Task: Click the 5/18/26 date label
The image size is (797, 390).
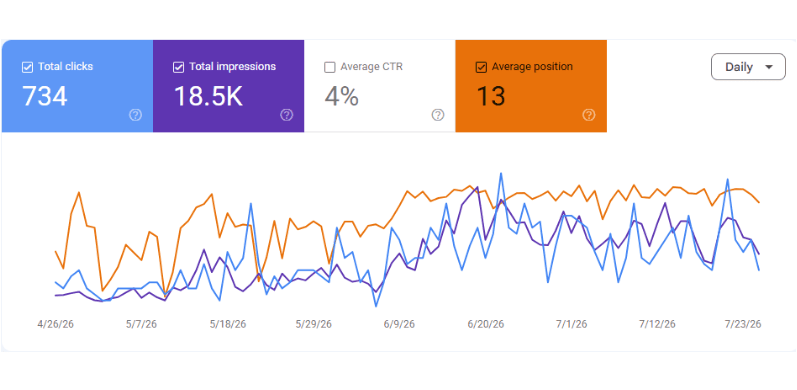Action: (227, 324)
